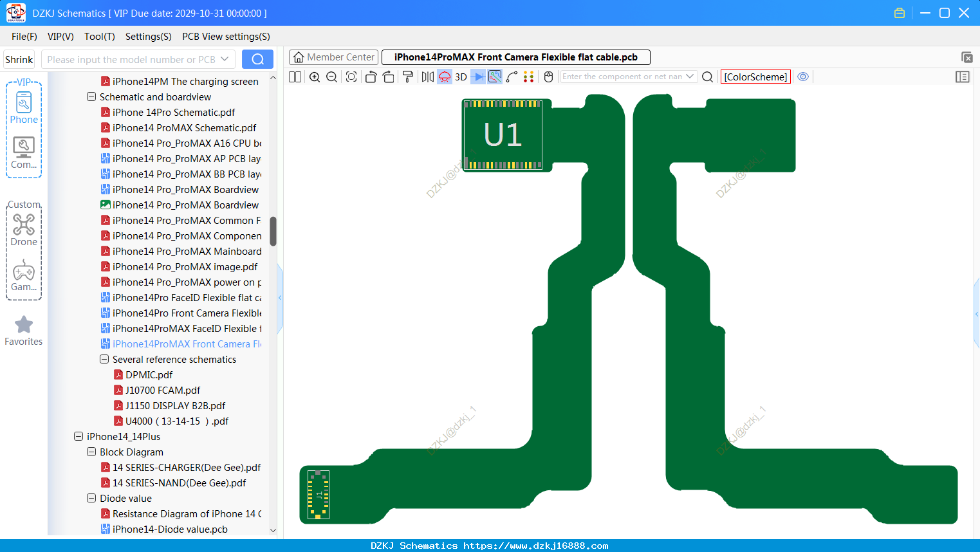980x552 pixels.
Task: Toggle the right side panel icon
Action: 963,77
